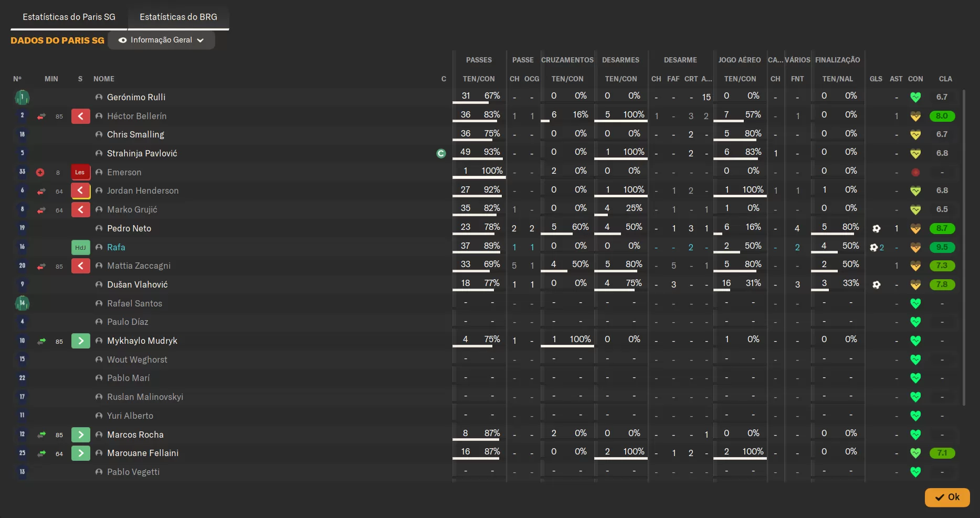Screen dimensions: 980x518
Task: Open Marouane Fellaini's player profile
Action: (x=143, y=453)
